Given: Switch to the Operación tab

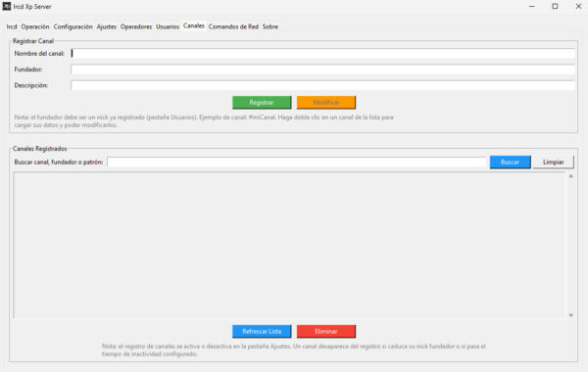Looking at the screenshot, I should tap(35, 26).
